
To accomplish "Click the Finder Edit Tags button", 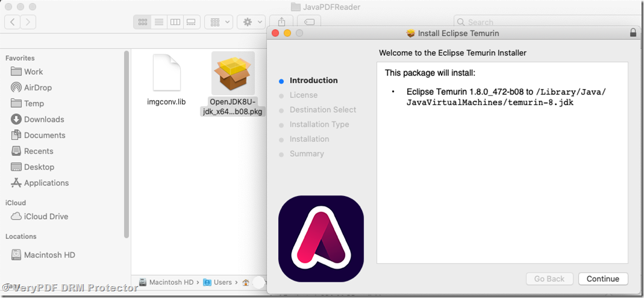I will coord(309,22).
